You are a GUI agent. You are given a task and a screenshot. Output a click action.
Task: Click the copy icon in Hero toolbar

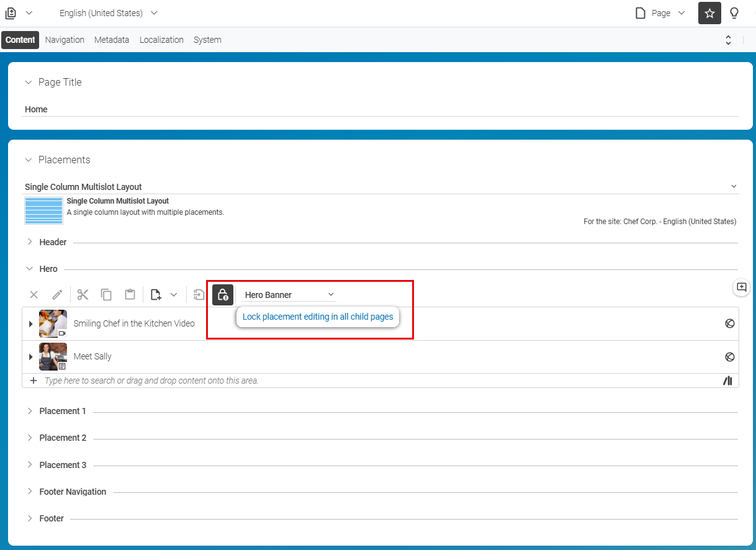(x=107, y=295)
